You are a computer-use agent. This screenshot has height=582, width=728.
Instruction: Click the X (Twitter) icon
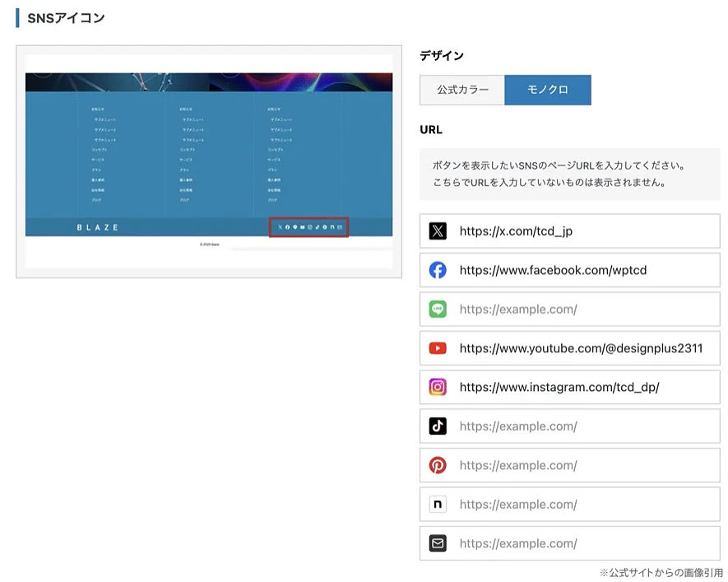[437, 230]
